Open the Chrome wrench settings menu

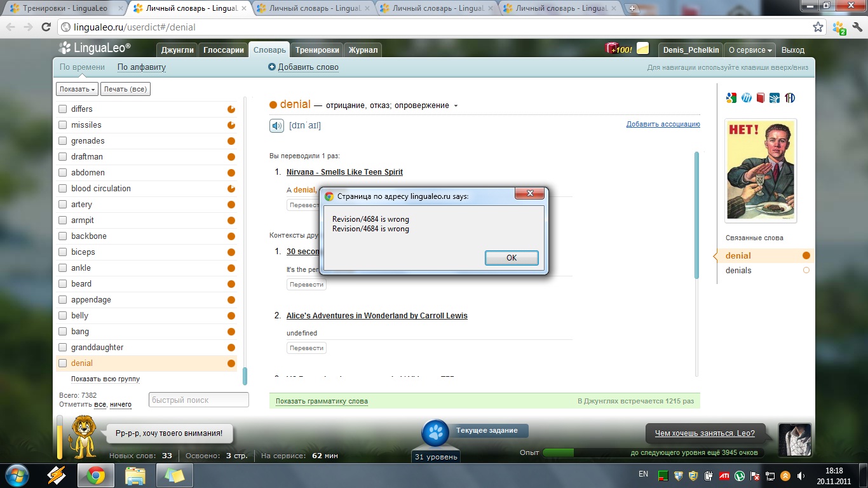[x=856, y=27]
